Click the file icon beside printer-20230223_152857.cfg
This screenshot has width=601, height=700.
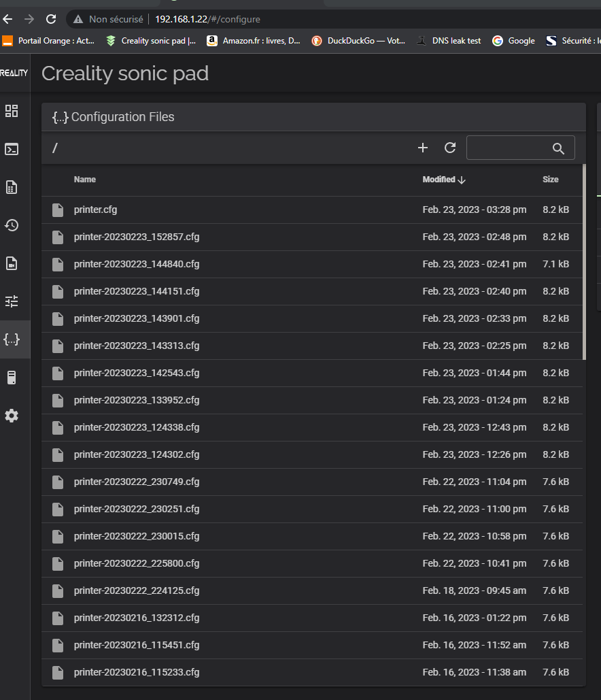pos(58,237)
